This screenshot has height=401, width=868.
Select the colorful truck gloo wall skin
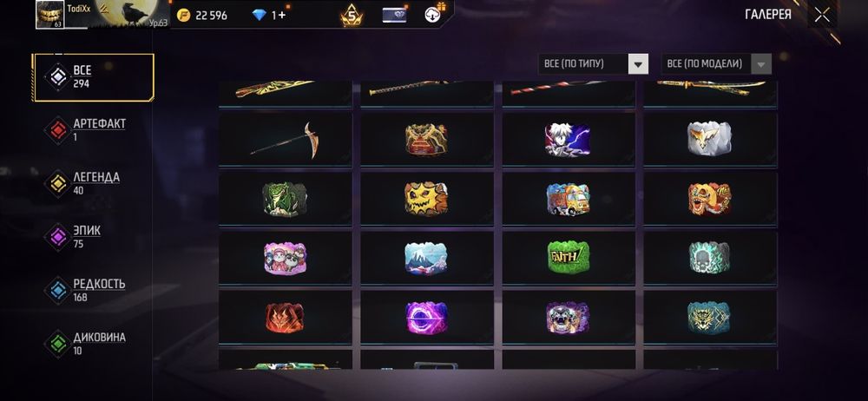[x=569, y=198]
